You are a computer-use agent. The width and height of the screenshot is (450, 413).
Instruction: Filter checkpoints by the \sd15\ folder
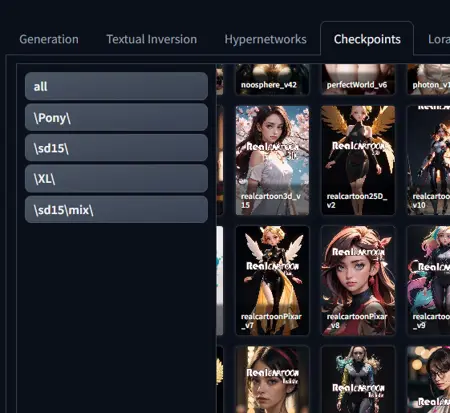tap(116, 148)
